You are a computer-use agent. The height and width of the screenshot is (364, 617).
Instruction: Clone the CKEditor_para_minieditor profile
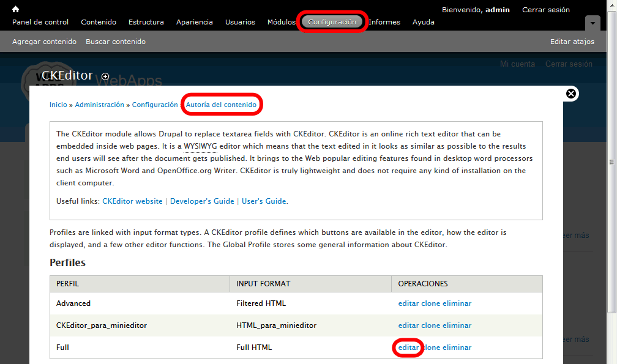tap(430, 325)
